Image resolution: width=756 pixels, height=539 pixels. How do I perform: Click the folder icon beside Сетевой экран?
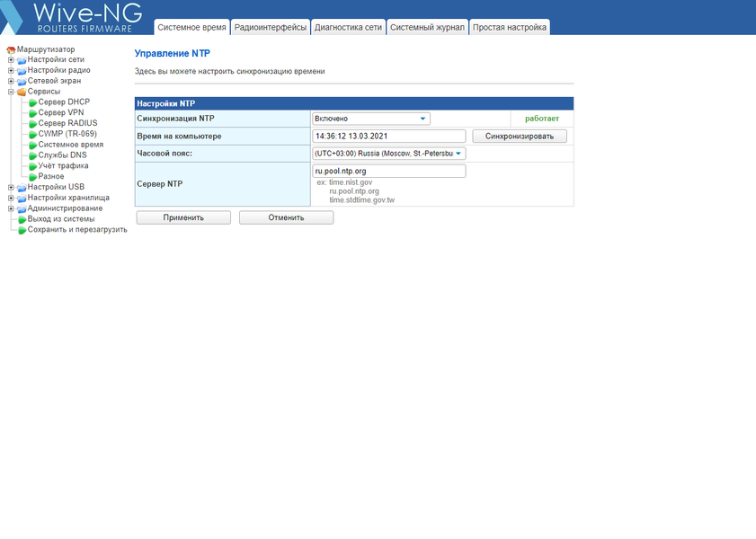pyautogui.click(x=22, y=82)
